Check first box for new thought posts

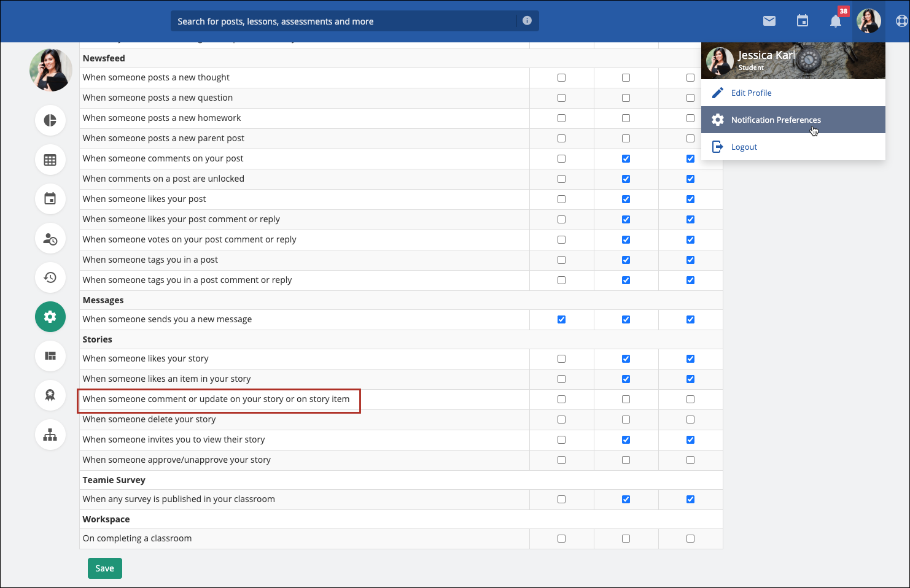click(x=561, y=78)
